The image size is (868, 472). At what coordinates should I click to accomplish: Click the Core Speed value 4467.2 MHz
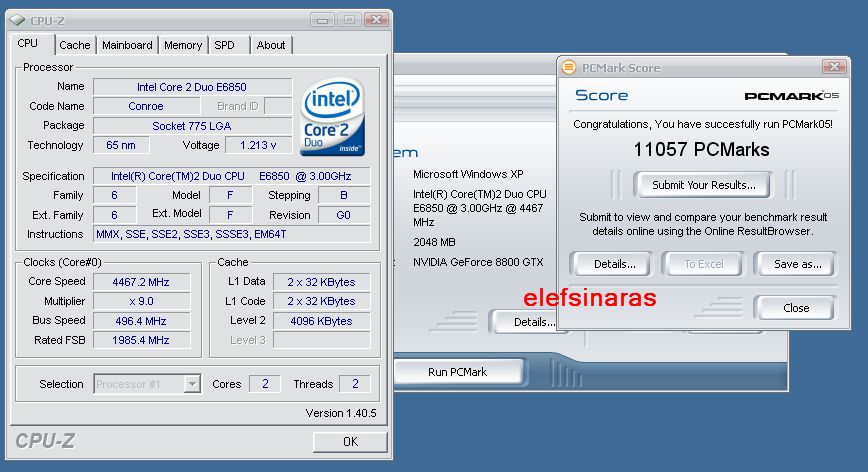click(141, 282)
